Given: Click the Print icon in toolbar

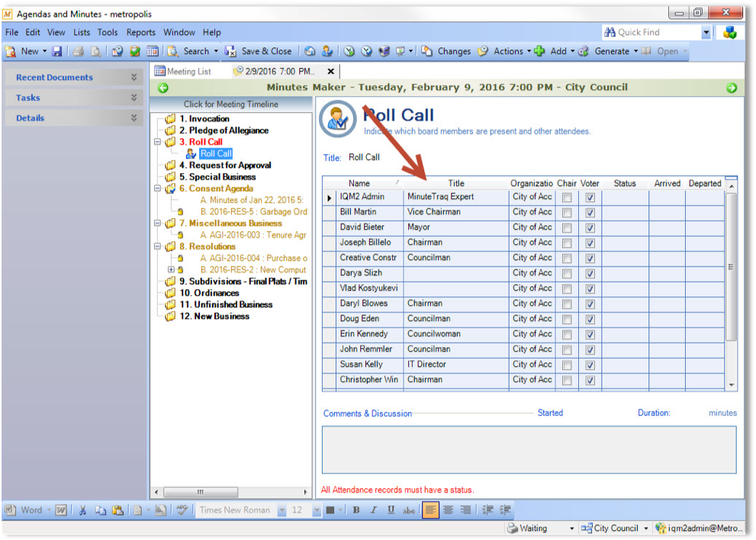Looking at the screenshot, I should 78,51.
